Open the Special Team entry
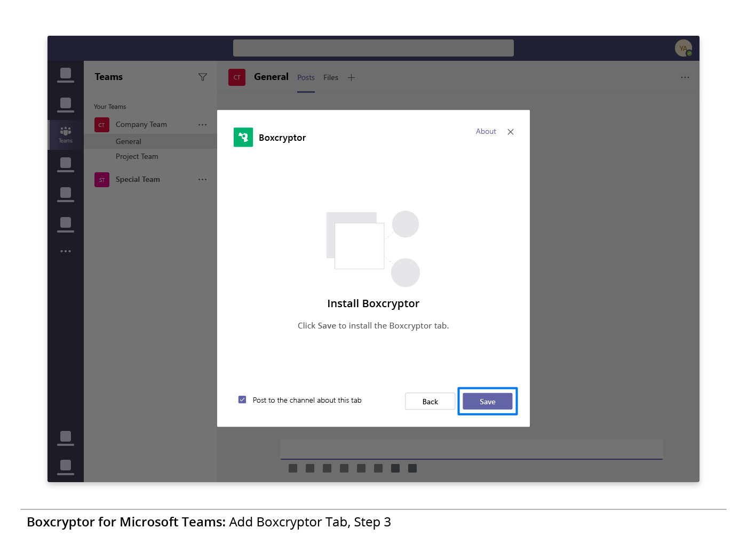This screenshot has height=560, width=747. tap(138, 179)
